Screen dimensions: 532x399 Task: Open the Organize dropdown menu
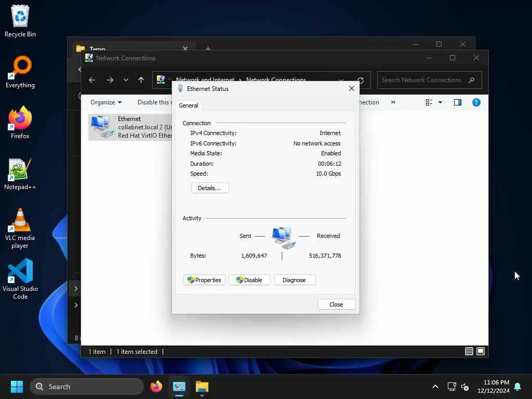click(106, 102)
